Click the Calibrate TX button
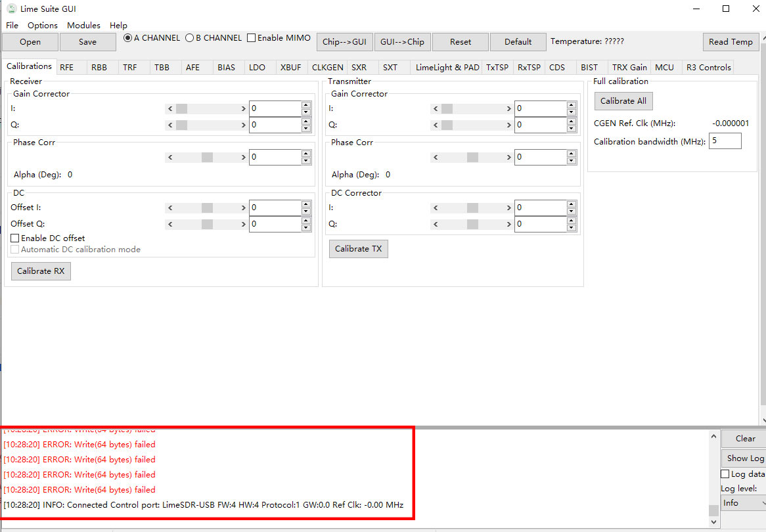This screenshot has height=532, width=766. point(359,249)
